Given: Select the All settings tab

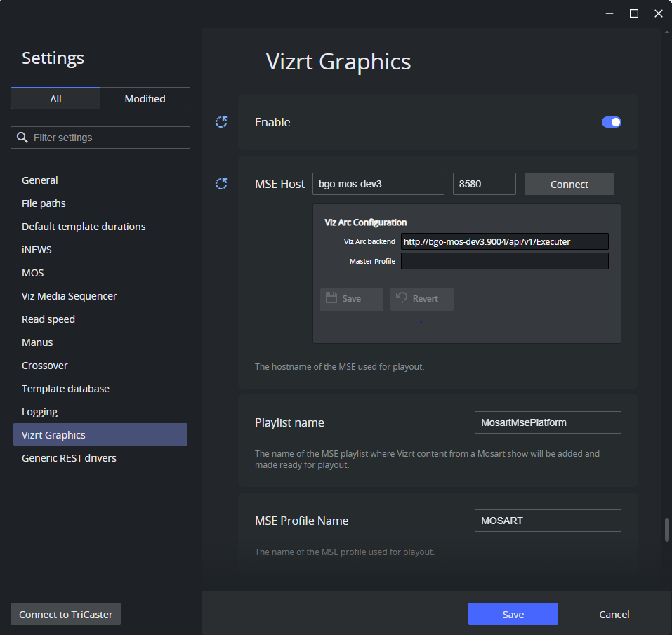Looking at the screenshot, I should pyautogui.click(x=55, y=98).
